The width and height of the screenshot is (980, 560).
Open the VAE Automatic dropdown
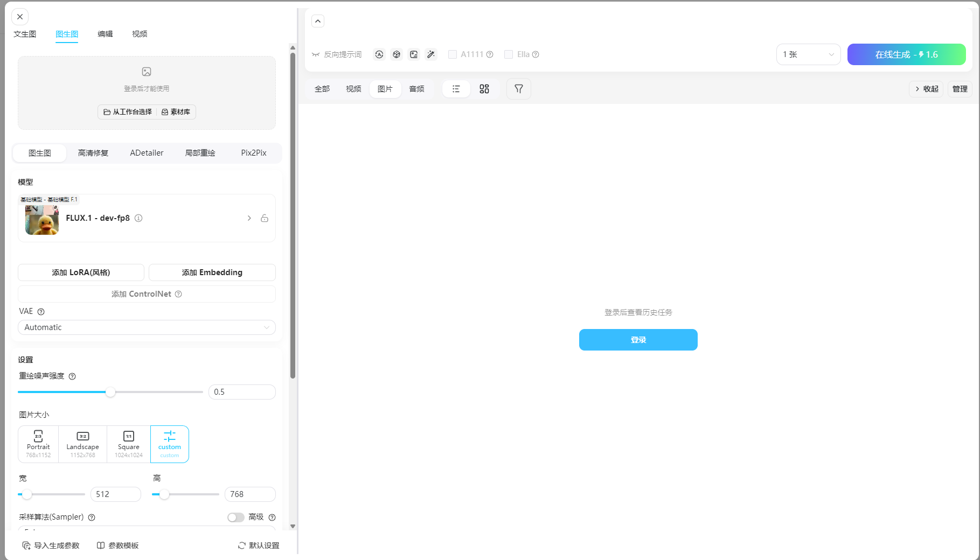point(147,327)
